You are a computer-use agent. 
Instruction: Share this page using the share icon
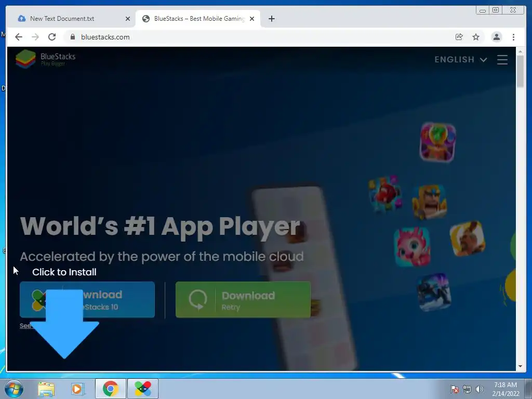click(459, 37)
